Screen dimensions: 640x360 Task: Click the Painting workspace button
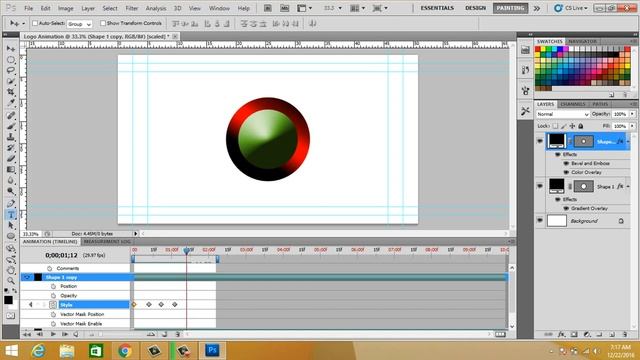click(x=510, y=8)
